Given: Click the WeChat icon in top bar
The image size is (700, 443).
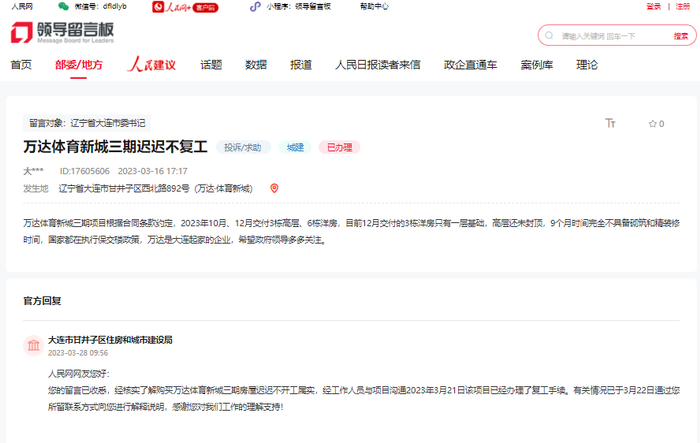Looking at the screenshot, I should pyautogui.click(x=63, y=6).
